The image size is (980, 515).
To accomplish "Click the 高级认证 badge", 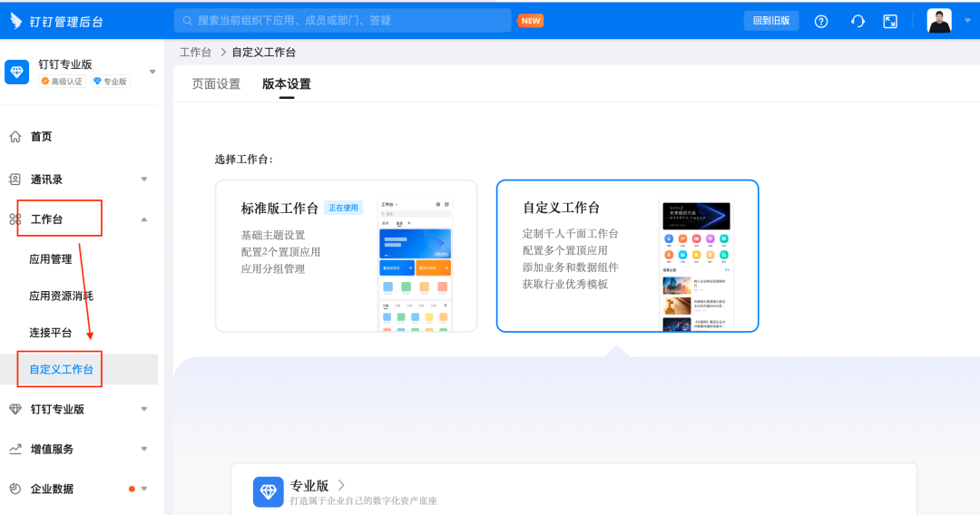I will coord(62,82).
